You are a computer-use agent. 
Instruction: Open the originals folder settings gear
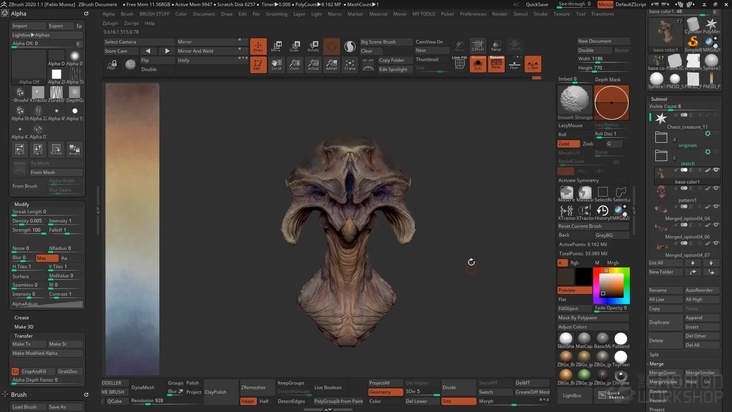tap(708, 134)
